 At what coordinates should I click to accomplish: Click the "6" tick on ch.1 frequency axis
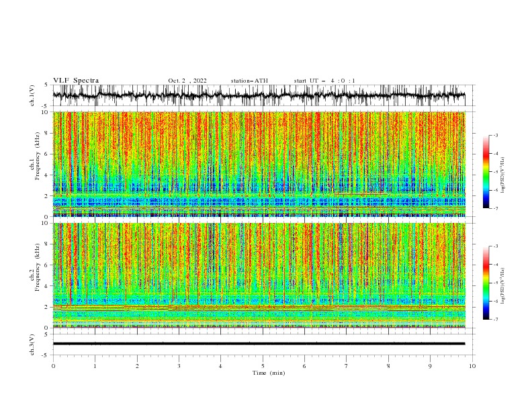(46, 154)
